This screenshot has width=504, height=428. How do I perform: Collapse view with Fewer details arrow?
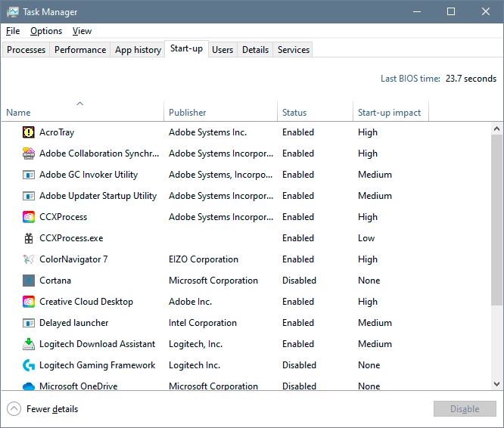[x=14, y=409]
